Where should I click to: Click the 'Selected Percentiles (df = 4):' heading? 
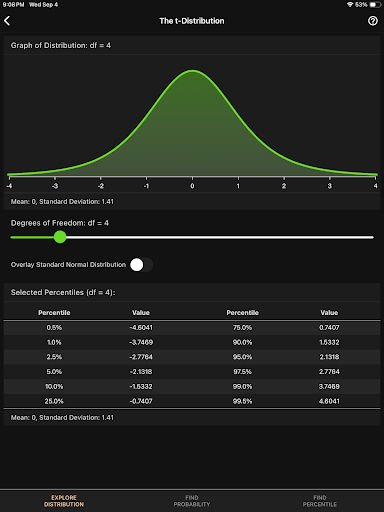63,292
